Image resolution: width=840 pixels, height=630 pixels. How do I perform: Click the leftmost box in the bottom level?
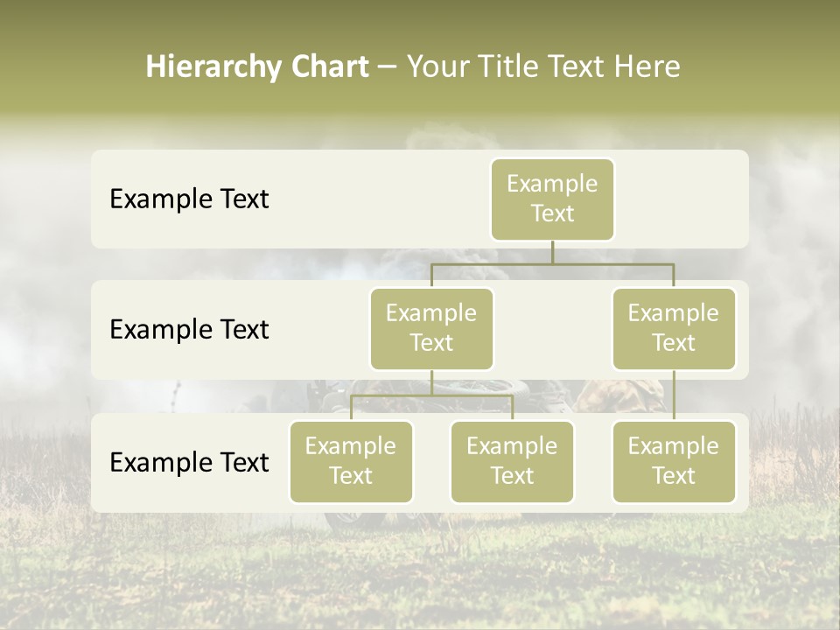click(351, 461)
